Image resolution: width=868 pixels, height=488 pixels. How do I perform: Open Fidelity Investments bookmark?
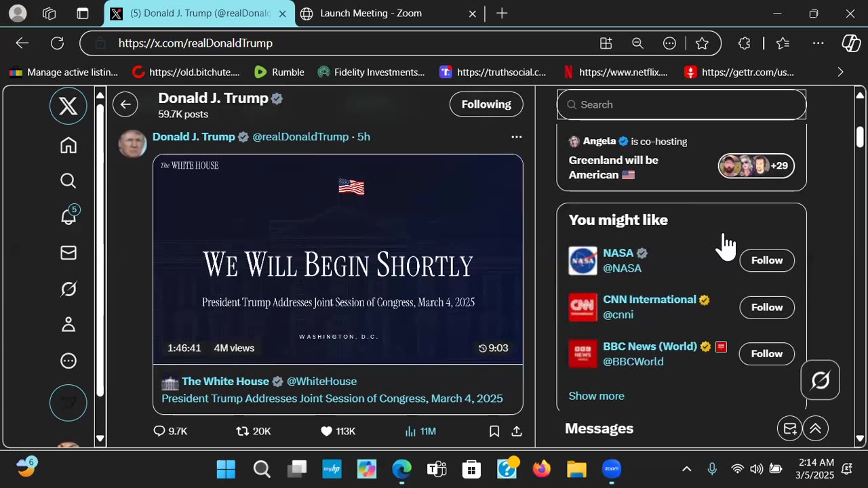click(370, 72)
